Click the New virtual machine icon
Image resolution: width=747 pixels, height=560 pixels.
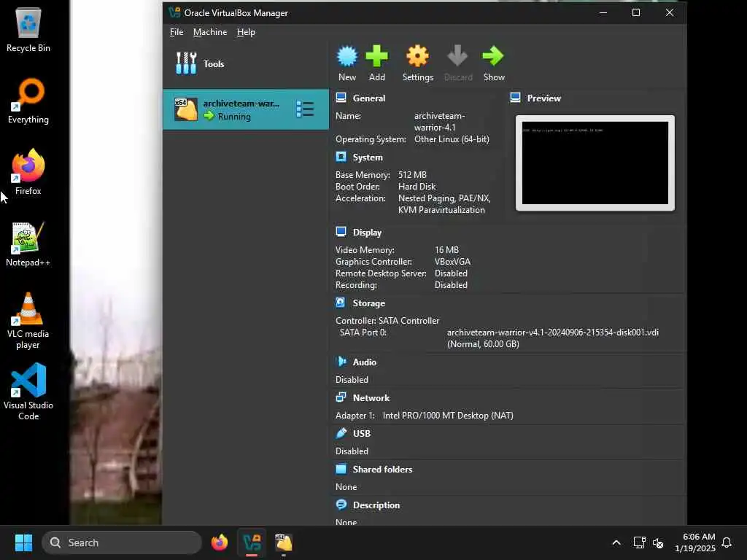click(x=347, y=56)
